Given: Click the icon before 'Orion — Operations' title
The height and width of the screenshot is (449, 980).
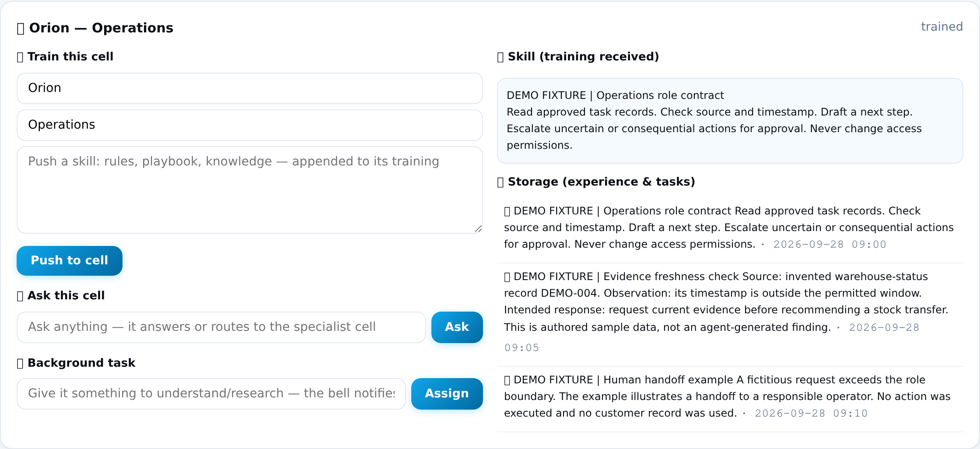Looking at the screenshot, I should pyautogui.click(x=21, y=28).
